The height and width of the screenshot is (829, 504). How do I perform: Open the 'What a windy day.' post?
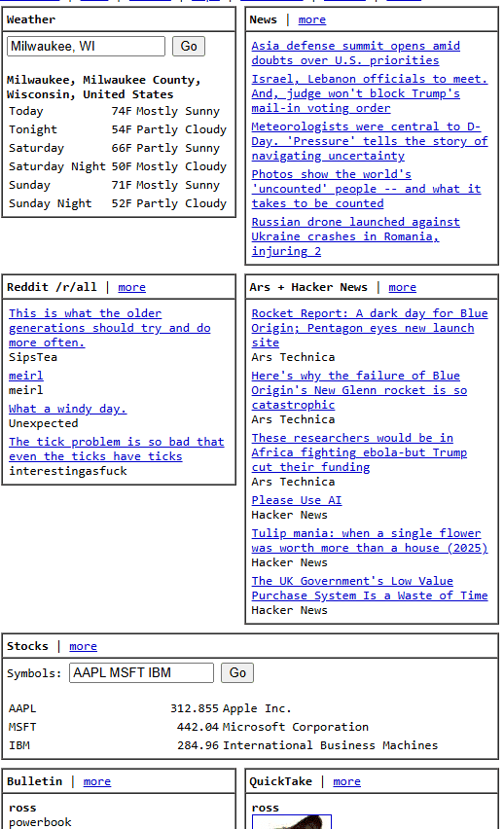68,409
